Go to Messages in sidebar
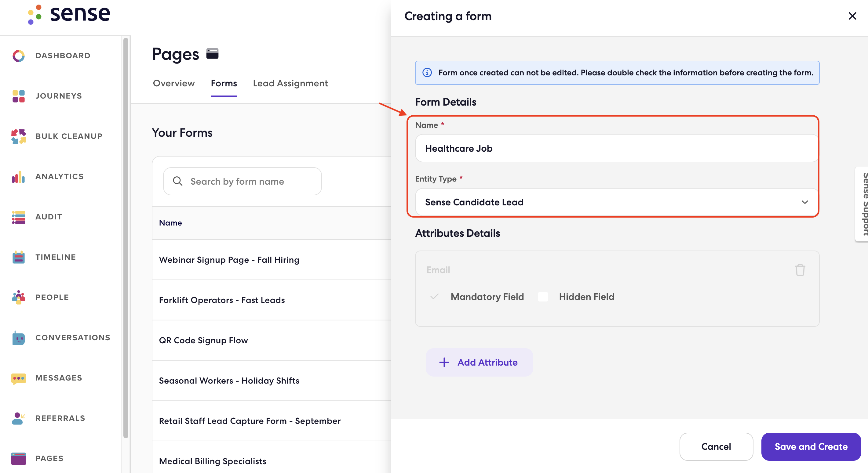 [59, 378]
